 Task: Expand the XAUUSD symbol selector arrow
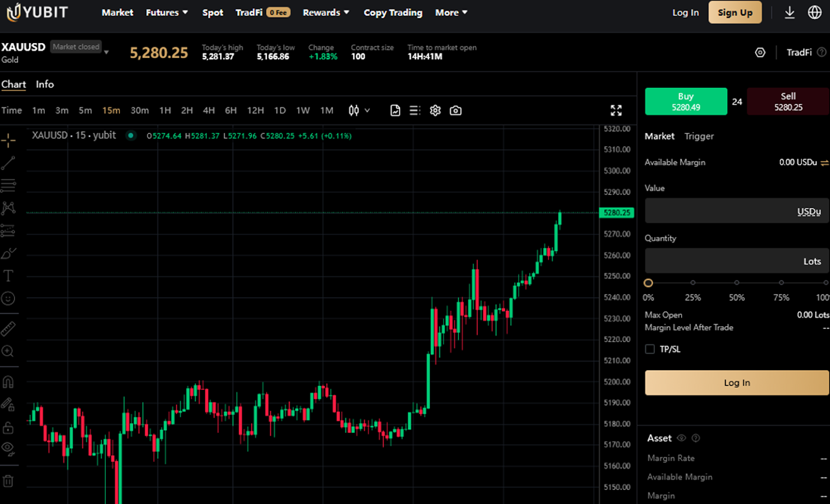(x=106, y=52)
